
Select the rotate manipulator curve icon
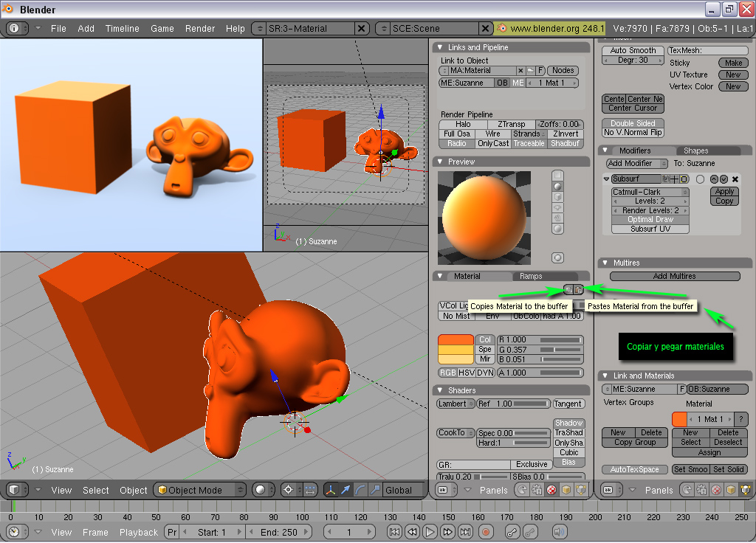click(360, 490)
